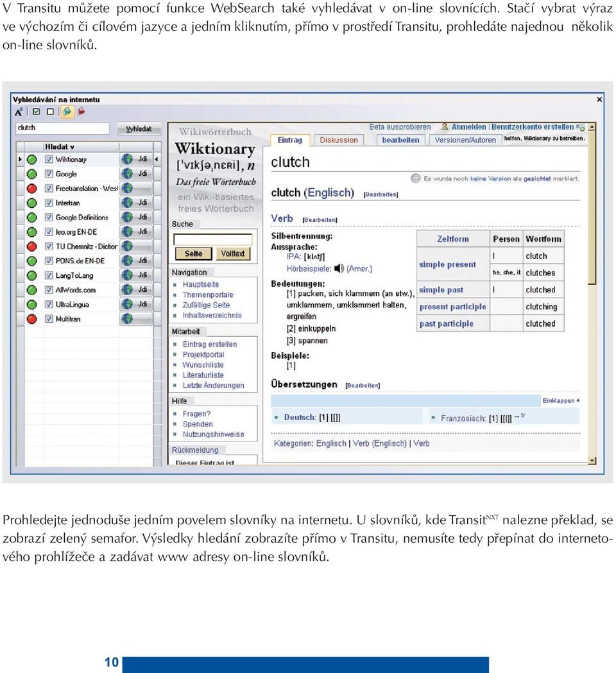The image size is (616, 673).
Task: Open AllWords.com results via globe Jdi button
Action: tap(135, 290)
